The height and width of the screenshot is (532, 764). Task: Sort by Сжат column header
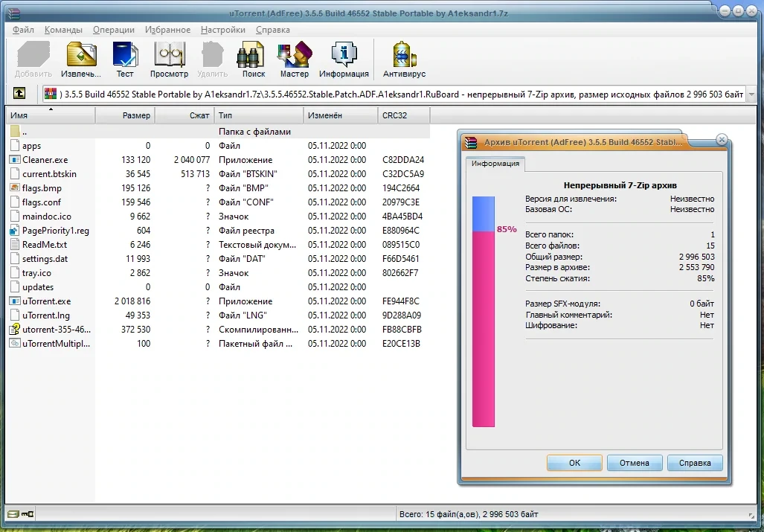pyautogui.click(x=184, y=115)
